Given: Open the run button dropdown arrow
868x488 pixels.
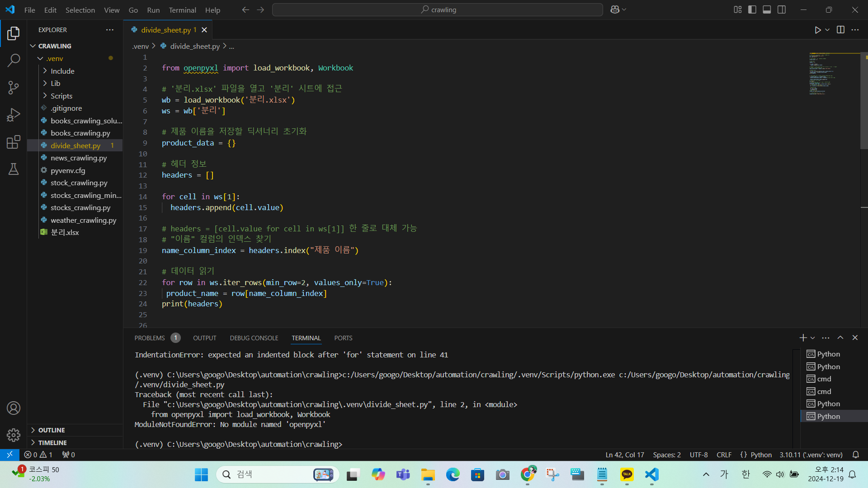Looking at the screenshot, I should 827,30.
